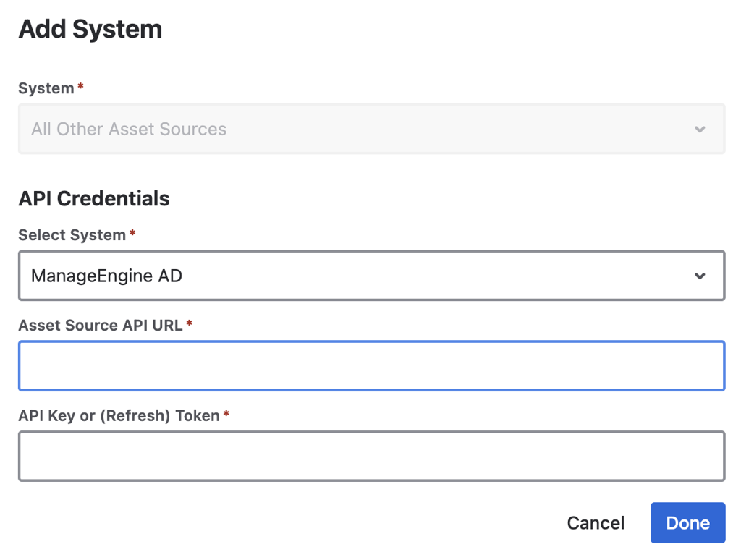This screenshot has width=741, height=560.
Task: Click the asterisk after (Refresh) Token
Action: (226, 415)
